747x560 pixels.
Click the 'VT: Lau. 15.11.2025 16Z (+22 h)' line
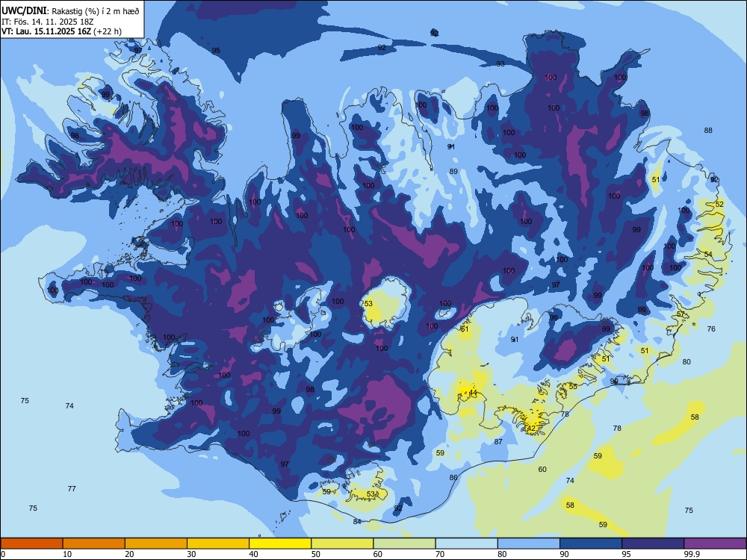tap(61, 31)
